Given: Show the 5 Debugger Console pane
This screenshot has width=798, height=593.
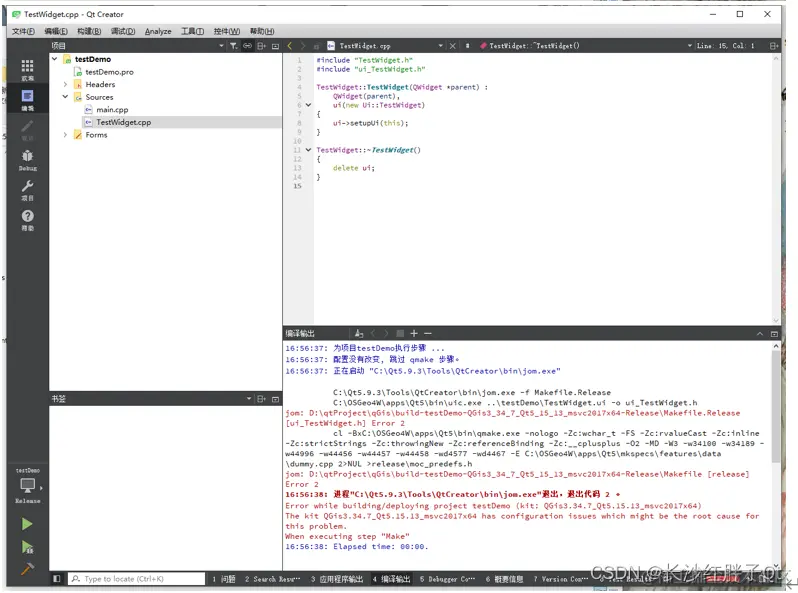Looking at the screenshot, I should point(447,579).
